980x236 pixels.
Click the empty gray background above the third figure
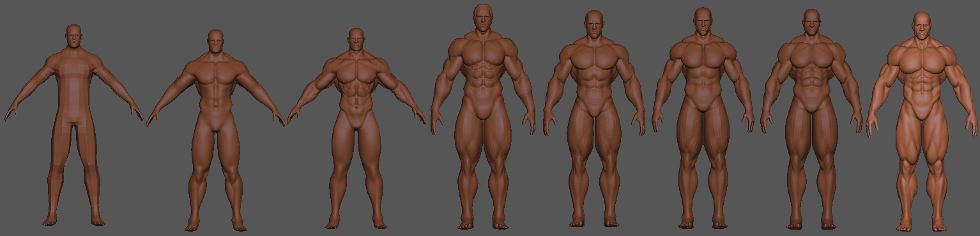coord(356,13)
